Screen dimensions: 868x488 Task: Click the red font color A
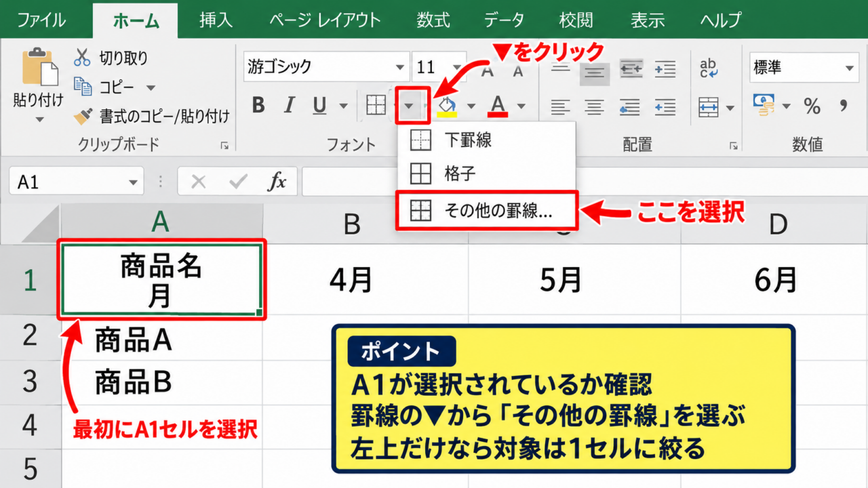point(498,105)
